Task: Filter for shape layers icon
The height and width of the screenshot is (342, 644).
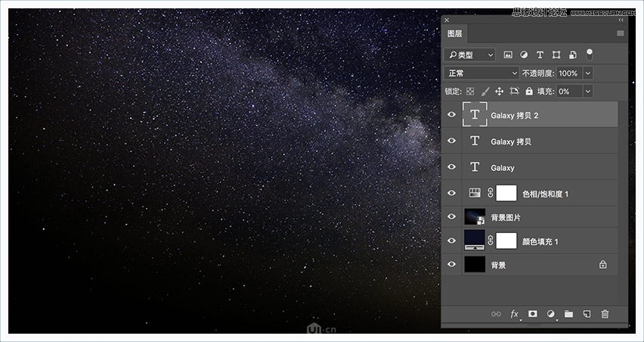Action: pos(556,54)
